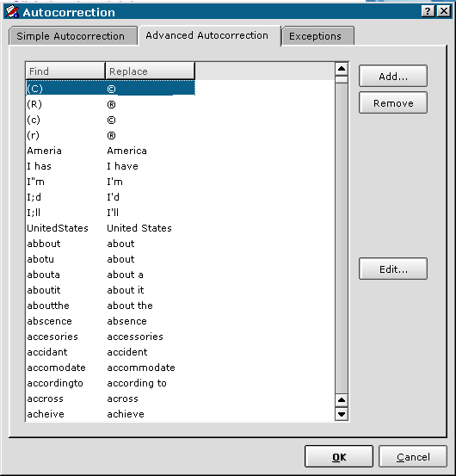The image size is (456, 476).
Task: Select the 'I has' entry
Action: click(110, 166)
